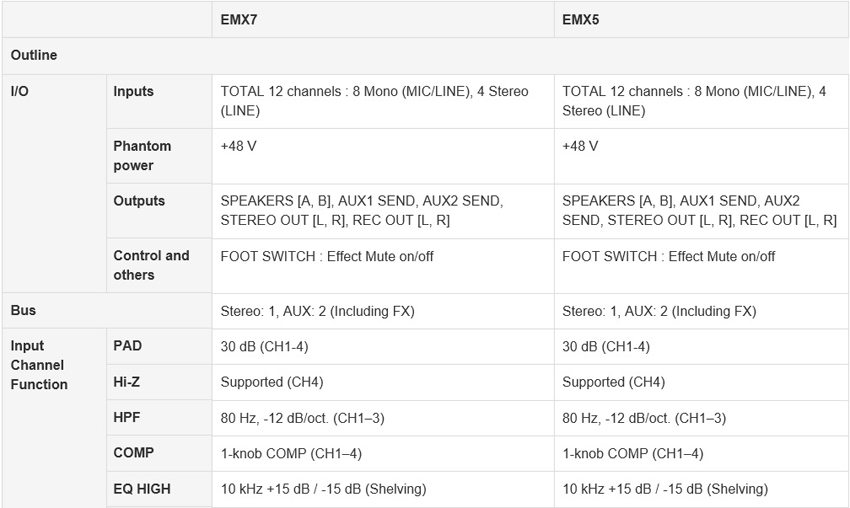Click the Phantom power row label
850x508 pixels.
pos(142,156)
